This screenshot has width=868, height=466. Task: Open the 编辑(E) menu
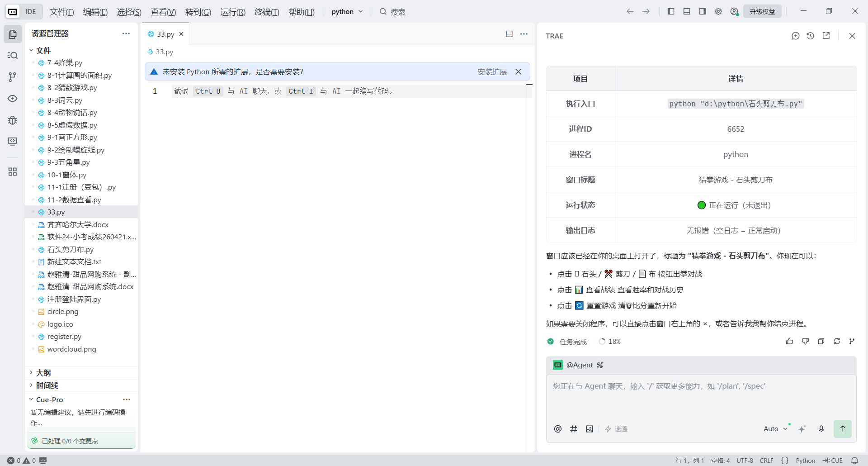click(x=95, y=12)
